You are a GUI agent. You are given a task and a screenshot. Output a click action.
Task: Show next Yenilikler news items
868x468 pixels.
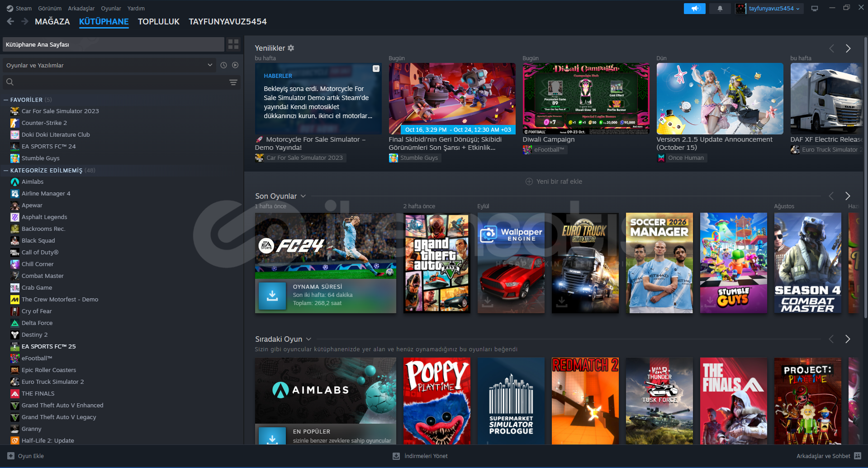point(848,48)
